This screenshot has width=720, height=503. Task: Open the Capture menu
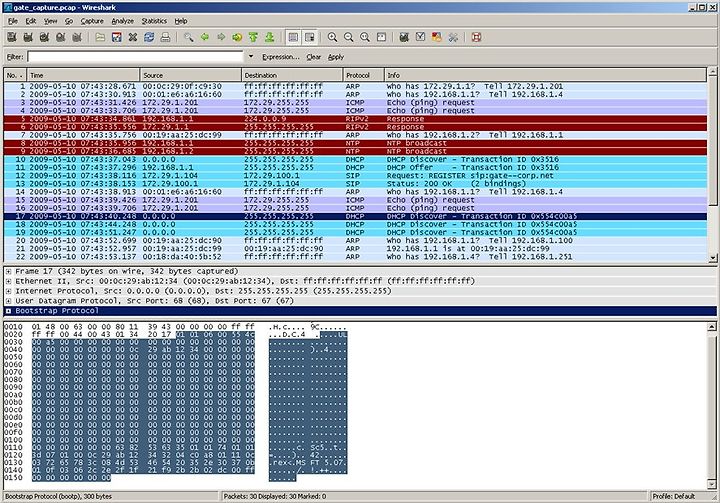pos(92,21)
